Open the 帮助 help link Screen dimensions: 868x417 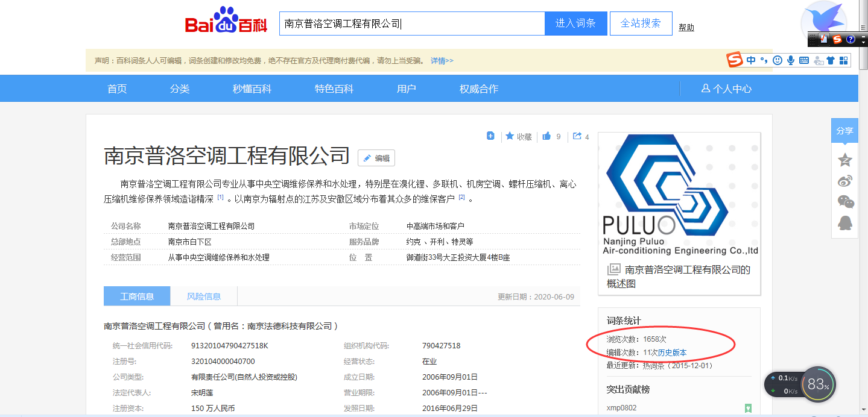point(686,27)
